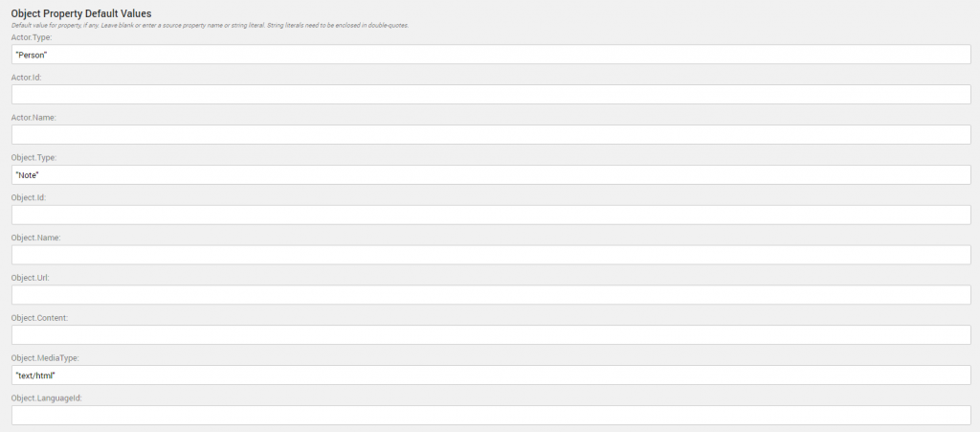The image size is (980, 432).
Task: Click the "Object.Content:" field label
Action: pyautogui.click(x=39, y=317)
